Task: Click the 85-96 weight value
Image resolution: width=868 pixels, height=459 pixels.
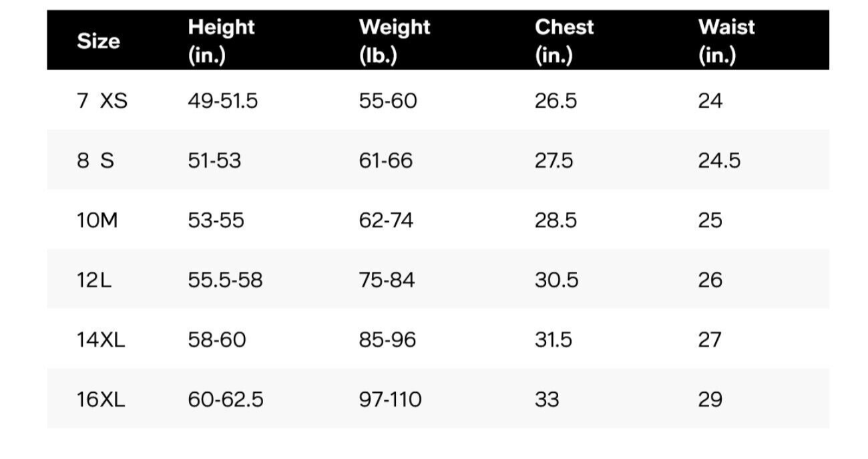Action: (387, 339)
